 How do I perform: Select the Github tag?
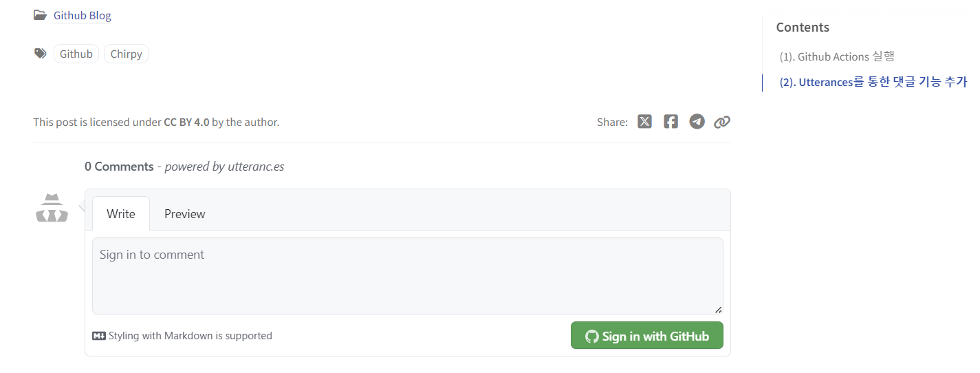(76, 54)
